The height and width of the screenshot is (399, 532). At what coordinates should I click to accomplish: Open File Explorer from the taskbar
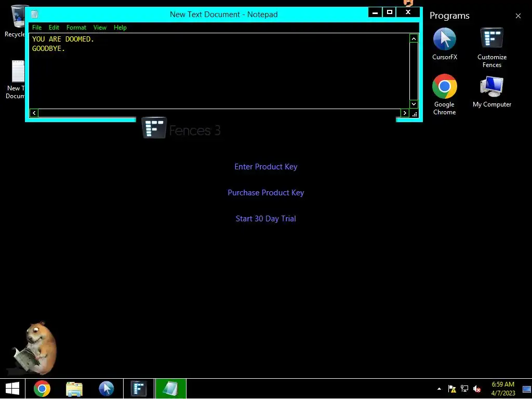[x=74, y=389]
